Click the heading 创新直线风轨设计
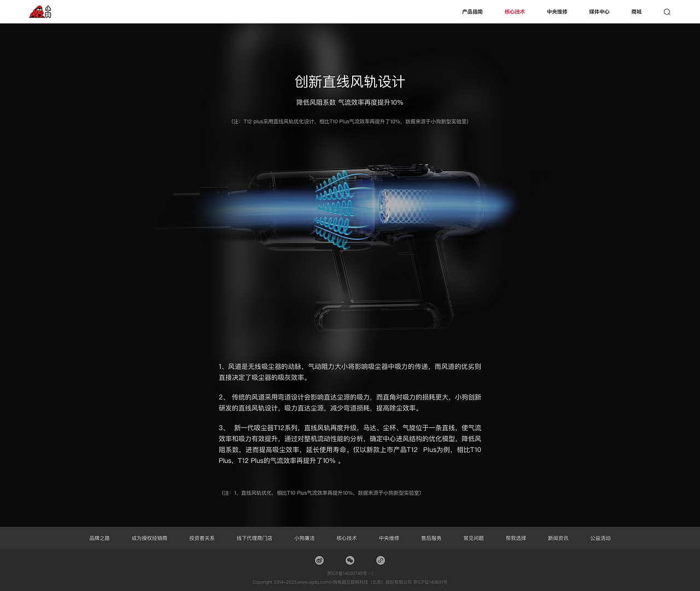This screenshot has height=591, width=700. click(x=350, y=82)
